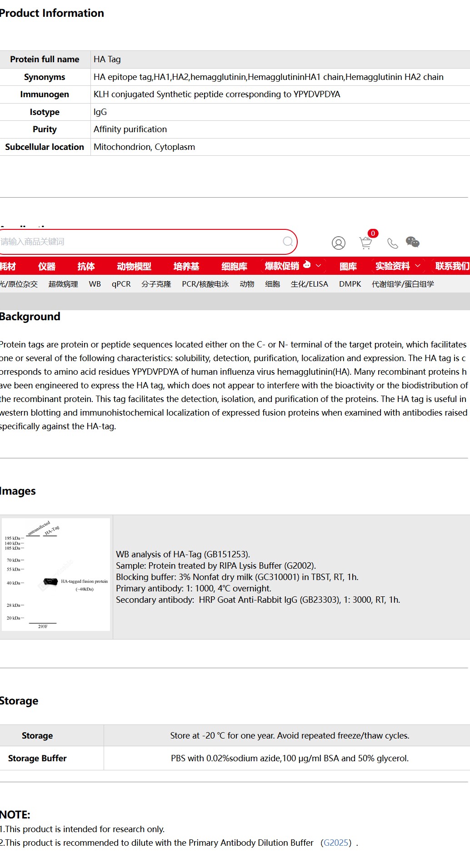Expand the 实验资料 dropdown chevron
The width and height of the screenshot is (470, 868).
pos(418,266)
